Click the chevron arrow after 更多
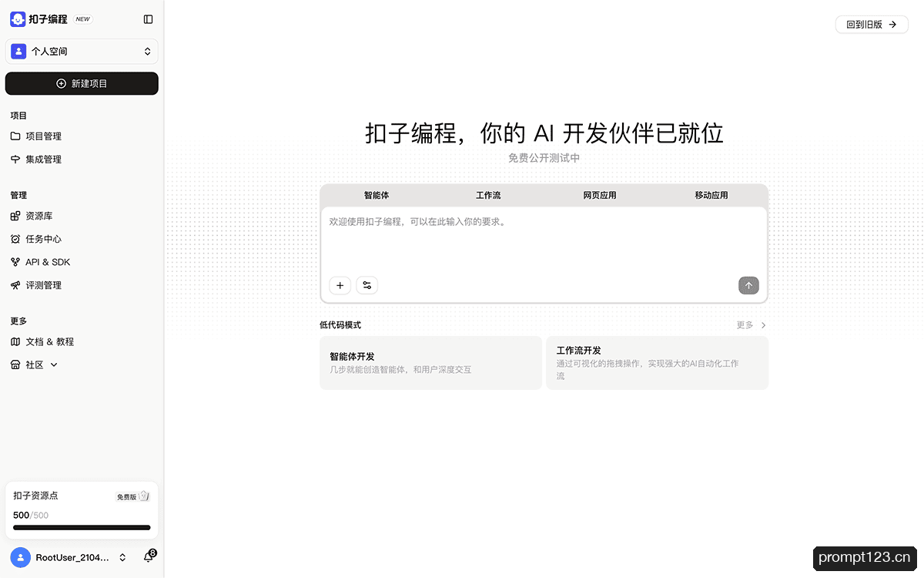The image size is (924, 578). click(x=763, y=325)
